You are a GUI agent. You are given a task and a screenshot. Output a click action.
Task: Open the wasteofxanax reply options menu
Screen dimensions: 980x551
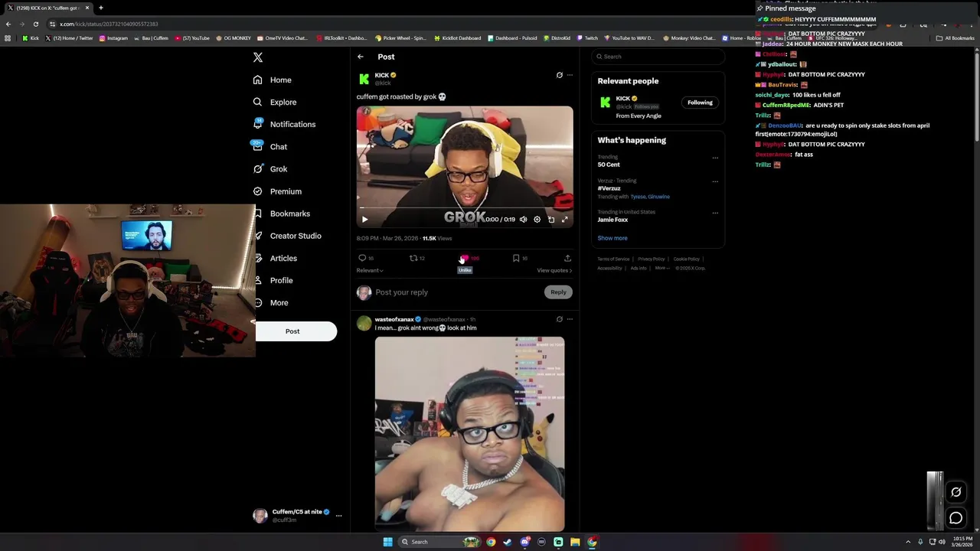(569, 319)
